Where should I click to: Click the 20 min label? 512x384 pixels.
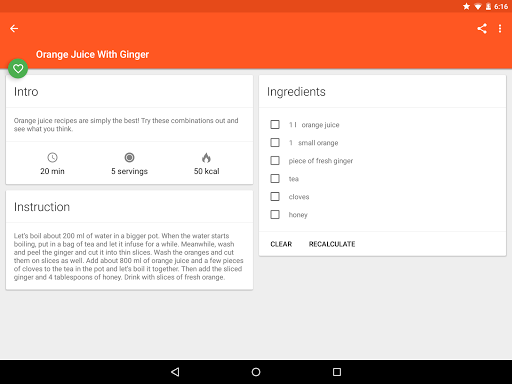[52, 171]
